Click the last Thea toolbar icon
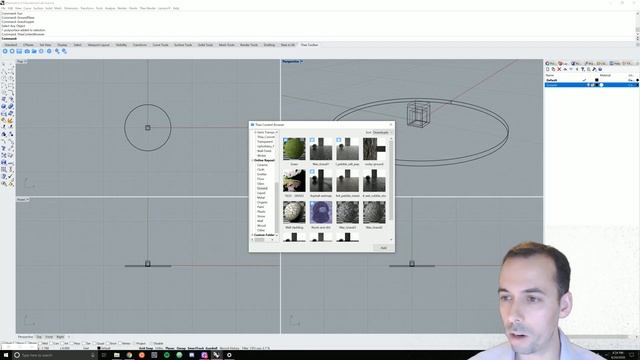 click(64, 51)
